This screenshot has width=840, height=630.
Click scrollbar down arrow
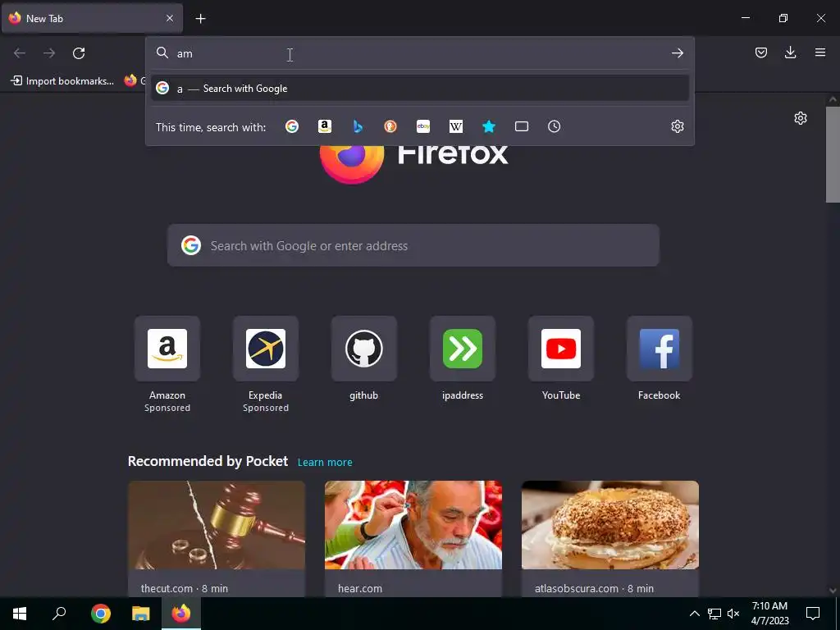(833, 591)
